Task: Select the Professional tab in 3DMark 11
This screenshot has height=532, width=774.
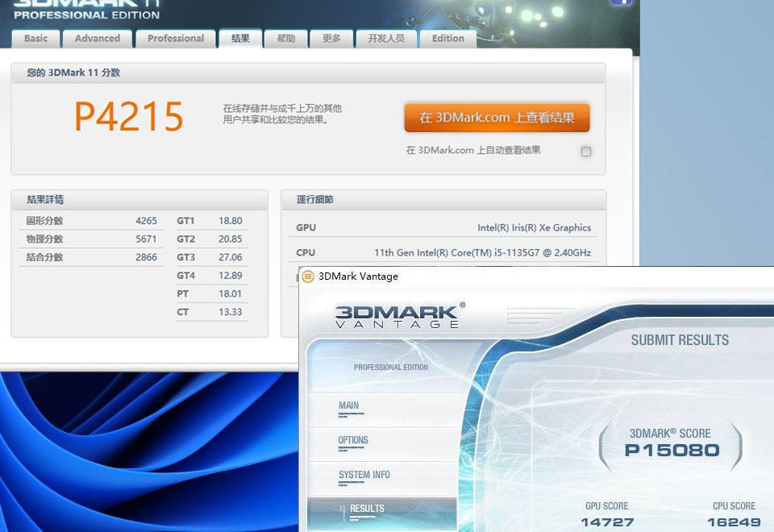Action: pos(176,39)
